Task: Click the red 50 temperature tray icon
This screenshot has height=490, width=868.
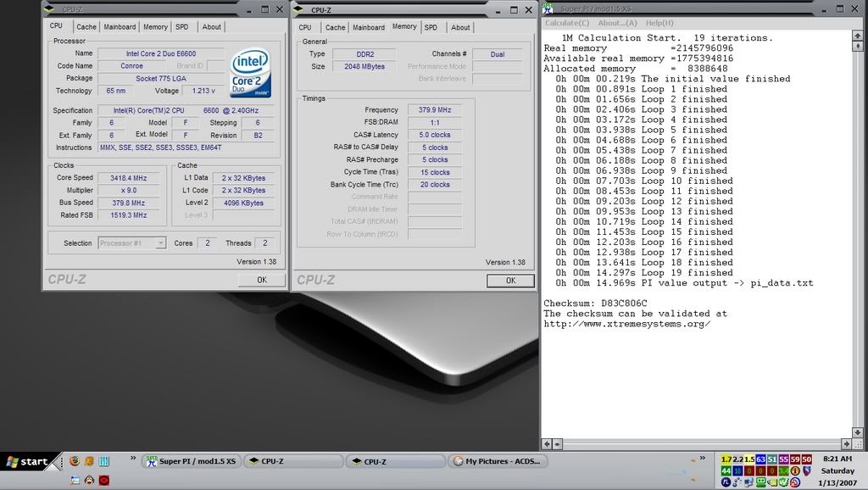Action: click(807, 459)
